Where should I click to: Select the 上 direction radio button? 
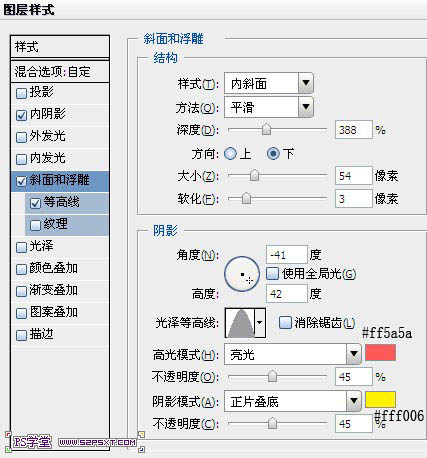point(230,154)
